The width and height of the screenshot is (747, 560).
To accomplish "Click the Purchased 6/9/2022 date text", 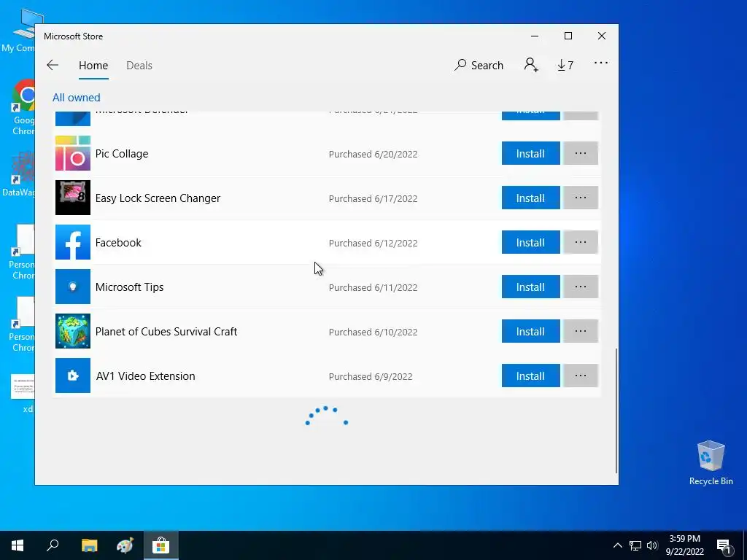I will point(371,377).
